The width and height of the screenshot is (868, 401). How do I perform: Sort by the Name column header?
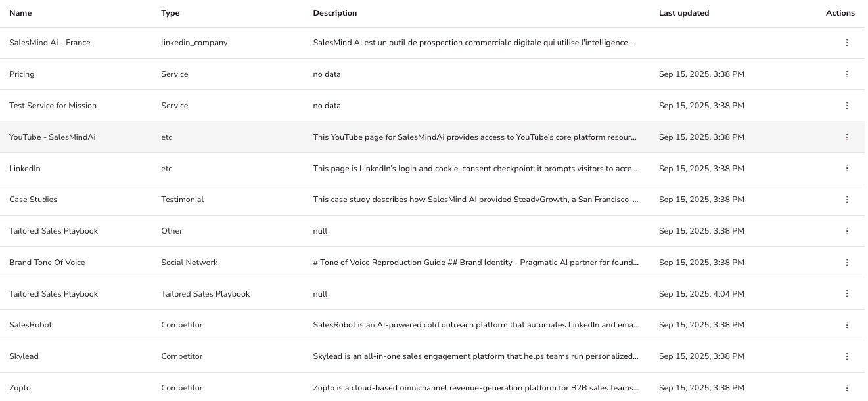(20, 13)
